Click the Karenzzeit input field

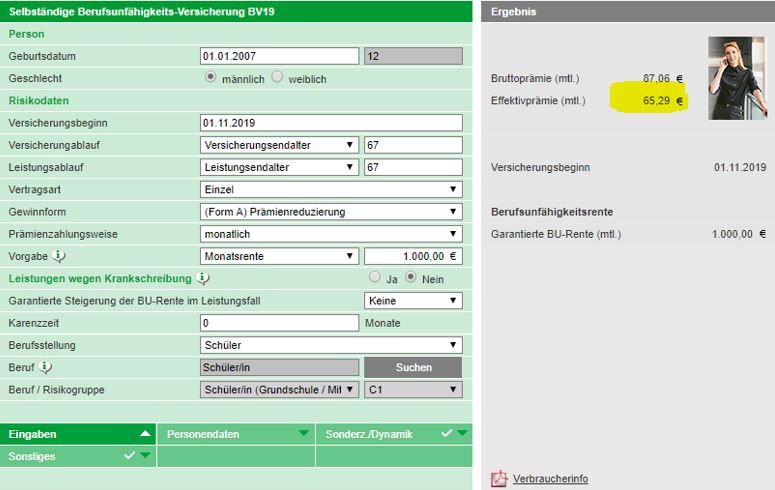[279, 323]
